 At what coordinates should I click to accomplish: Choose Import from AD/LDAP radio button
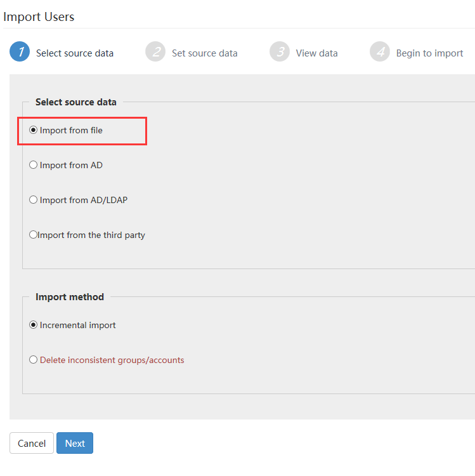33,200
